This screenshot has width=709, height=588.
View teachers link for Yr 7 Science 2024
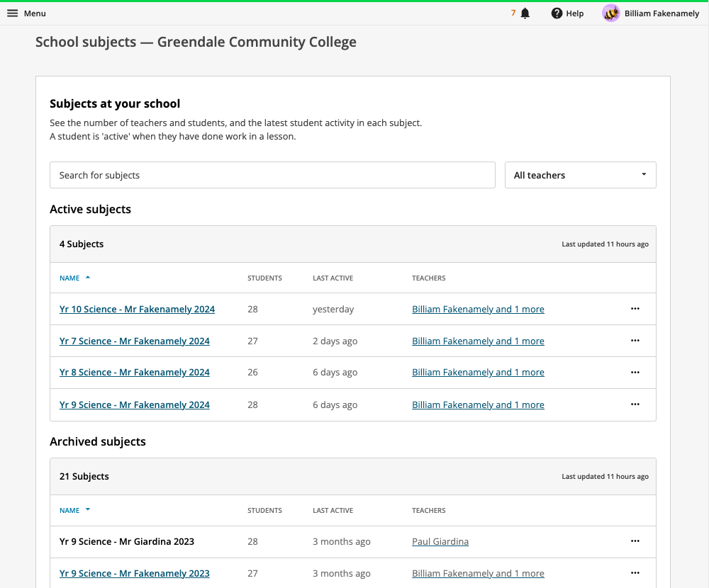click(478, 341)
